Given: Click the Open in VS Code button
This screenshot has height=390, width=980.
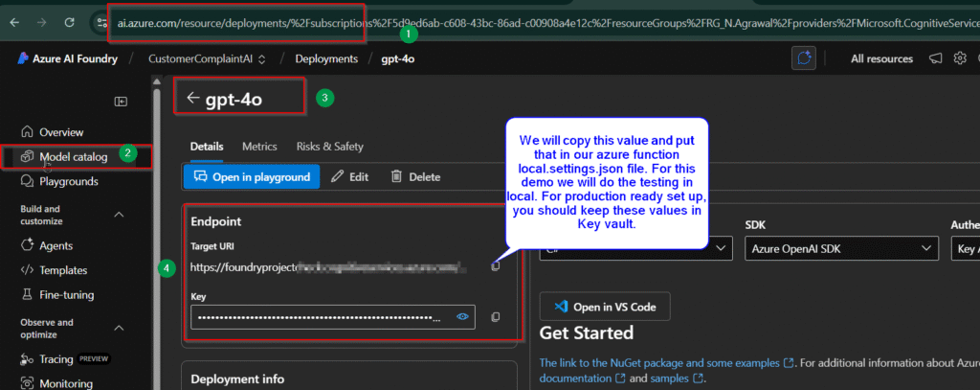Looking at the screenshot, I should tap(605, 307).
